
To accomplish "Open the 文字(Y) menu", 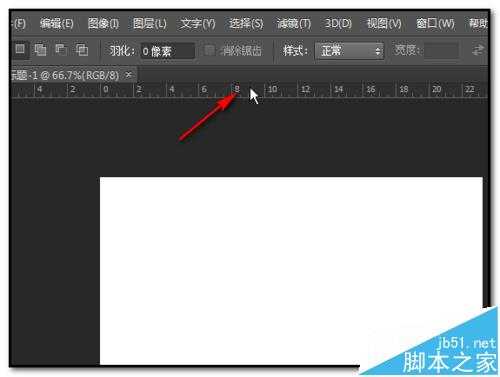I will coord(198,24).
